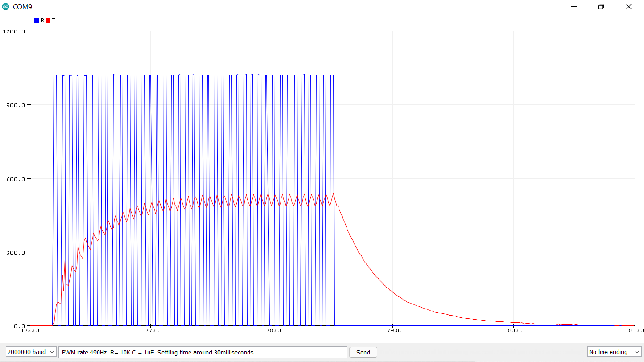Click the red color square beside legend F
Screen dimensions: 644x362
(49, 20)
